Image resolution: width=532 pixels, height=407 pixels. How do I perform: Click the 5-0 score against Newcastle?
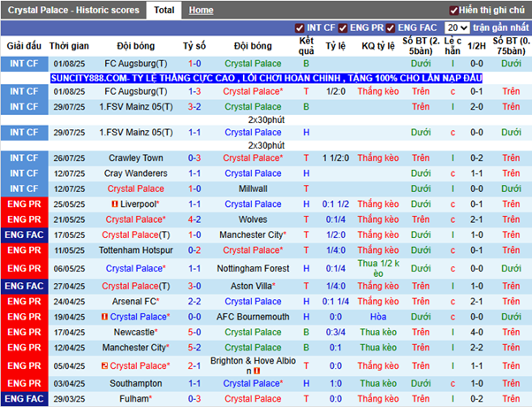pos(194,332)
